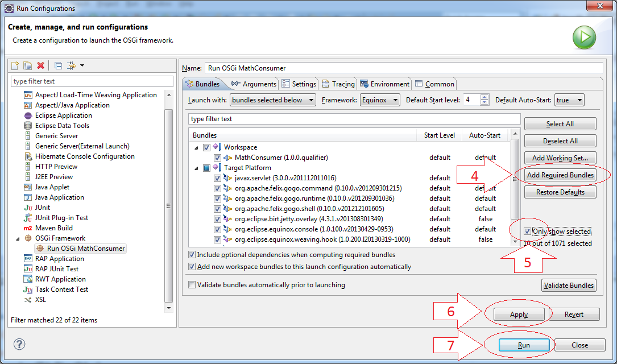
Task: Click the Select All button
Action: coord(560,124)
